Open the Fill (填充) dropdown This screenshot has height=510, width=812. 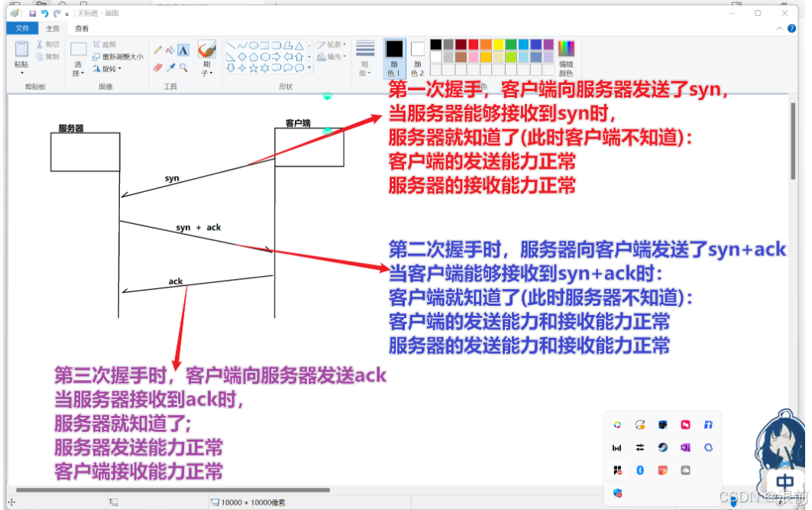(x=332, y=57)
